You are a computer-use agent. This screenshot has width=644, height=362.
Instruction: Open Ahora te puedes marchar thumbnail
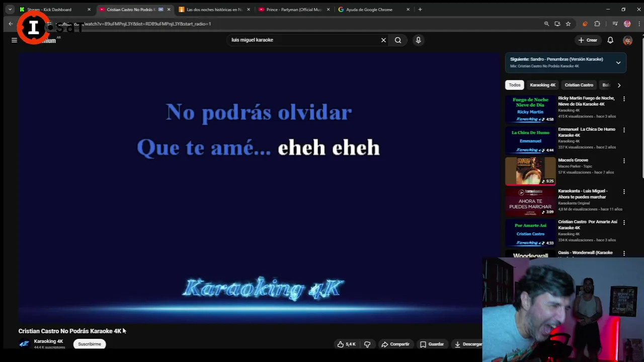coord(530,202)
